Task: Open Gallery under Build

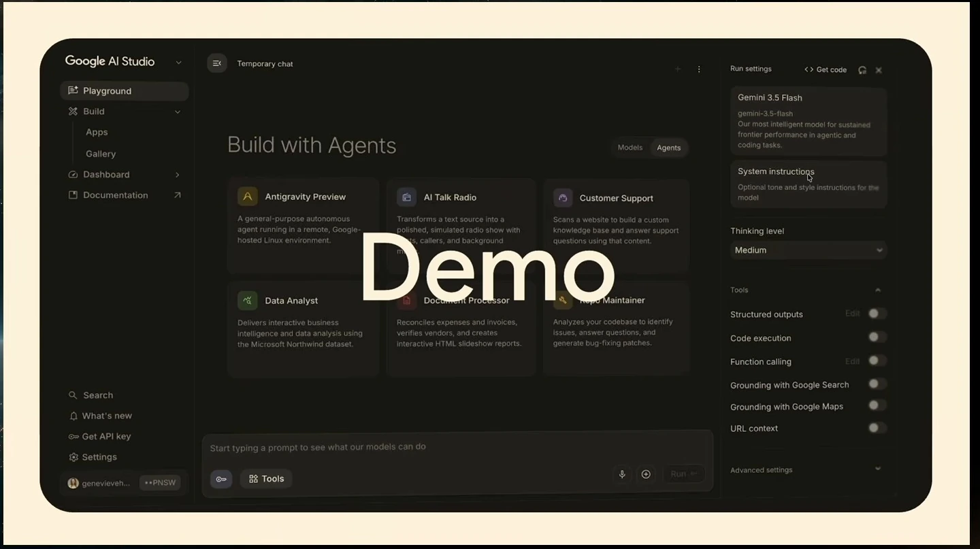Action: 101,154
